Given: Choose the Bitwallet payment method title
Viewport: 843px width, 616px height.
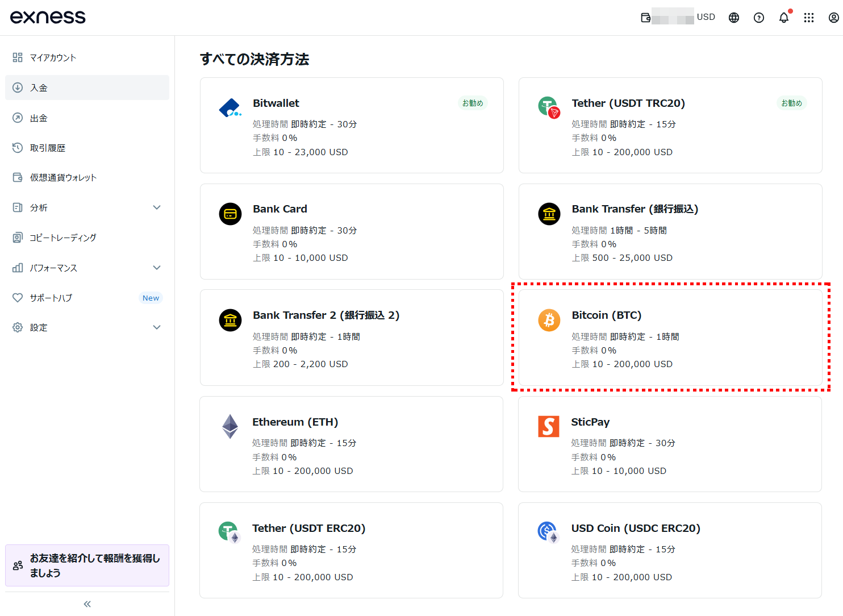Looking at the screenshot, I should coord(276,103).
